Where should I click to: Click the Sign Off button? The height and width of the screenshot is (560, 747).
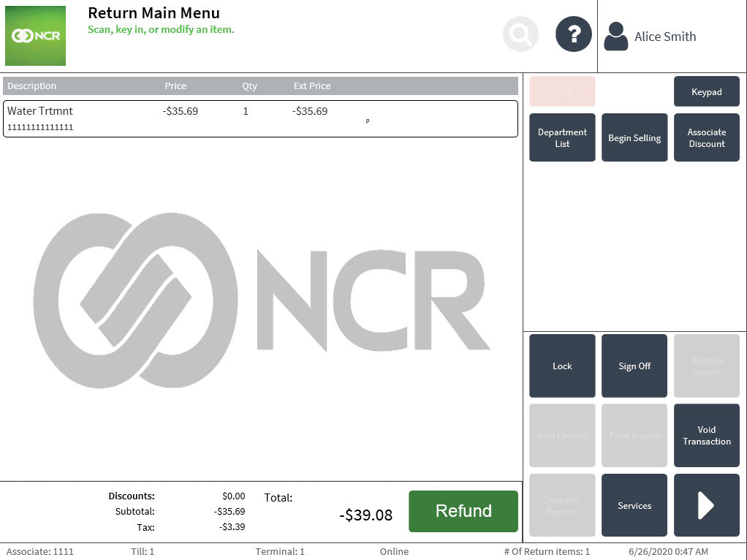(x=634, y=366)
